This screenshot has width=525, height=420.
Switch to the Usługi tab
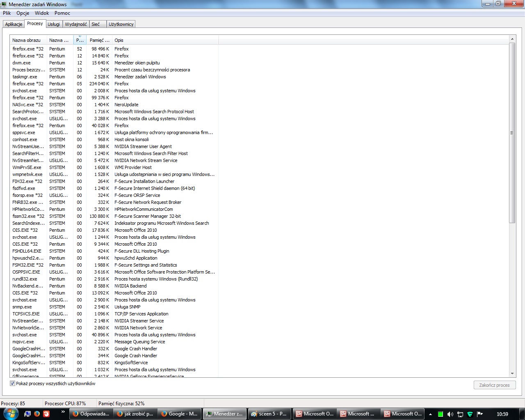click(54, 24)
